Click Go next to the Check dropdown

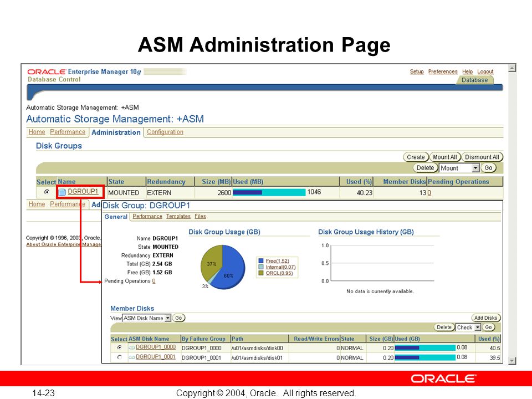(488, 327)
